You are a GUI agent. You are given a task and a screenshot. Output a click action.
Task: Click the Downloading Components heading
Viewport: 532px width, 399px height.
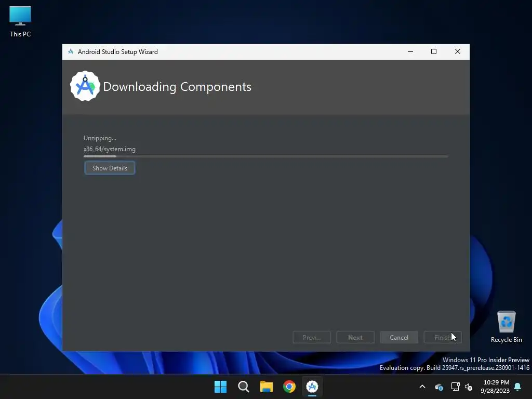coord(177,87)
